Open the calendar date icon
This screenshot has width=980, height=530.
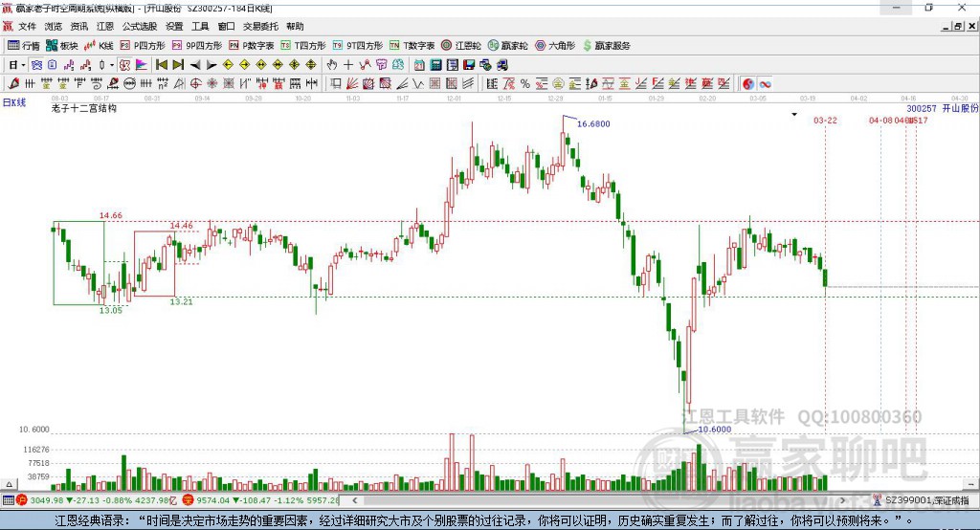(419, 65)
